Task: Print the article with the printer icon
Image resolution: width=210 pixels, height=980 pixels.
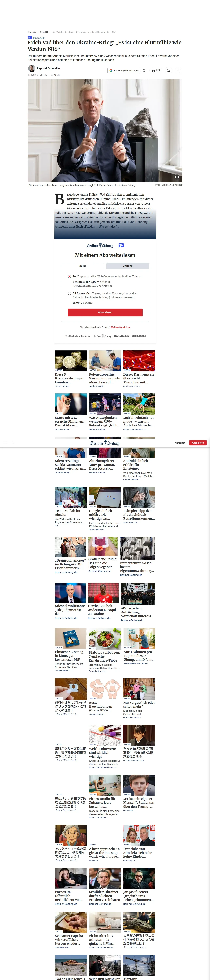Action: tap(168, 70)
